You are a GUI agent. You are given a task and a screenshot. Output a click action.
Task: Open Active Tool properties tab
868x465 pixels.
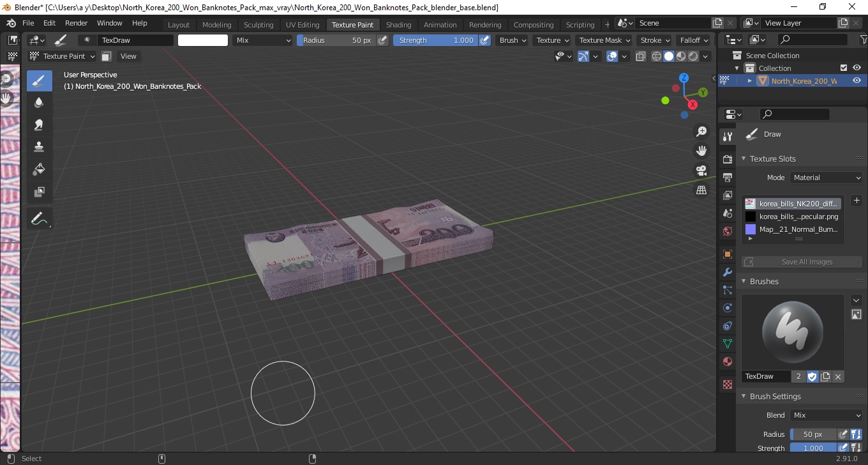coord(727,137)
